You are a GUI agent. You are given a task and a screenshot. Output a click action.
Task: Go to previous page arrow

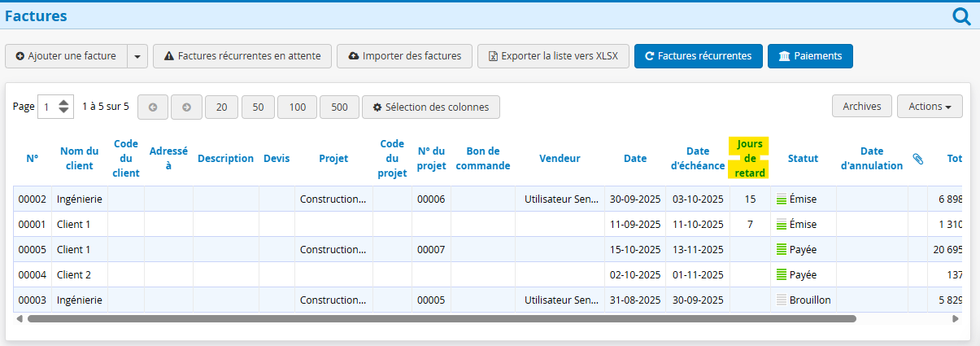pos(153,107)
